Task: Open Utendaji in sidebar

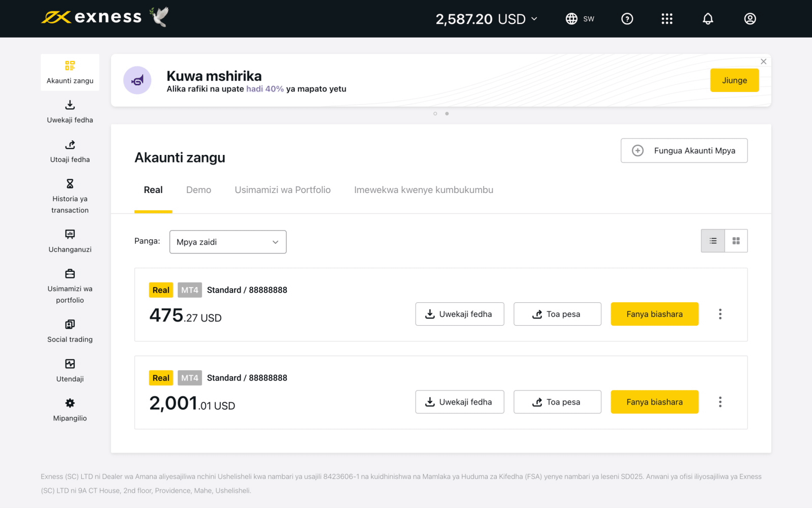Action: coord(70,371)
